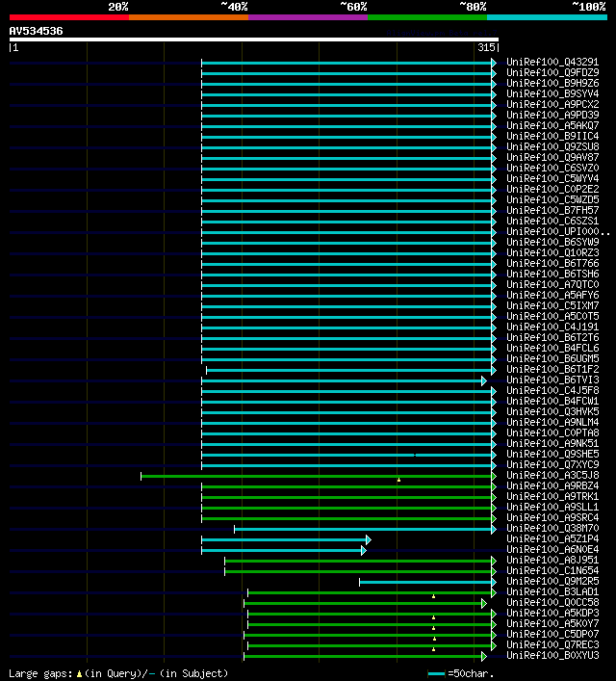Select the UniRef100_Q9SHE5 entry

(x=552, y=455)
